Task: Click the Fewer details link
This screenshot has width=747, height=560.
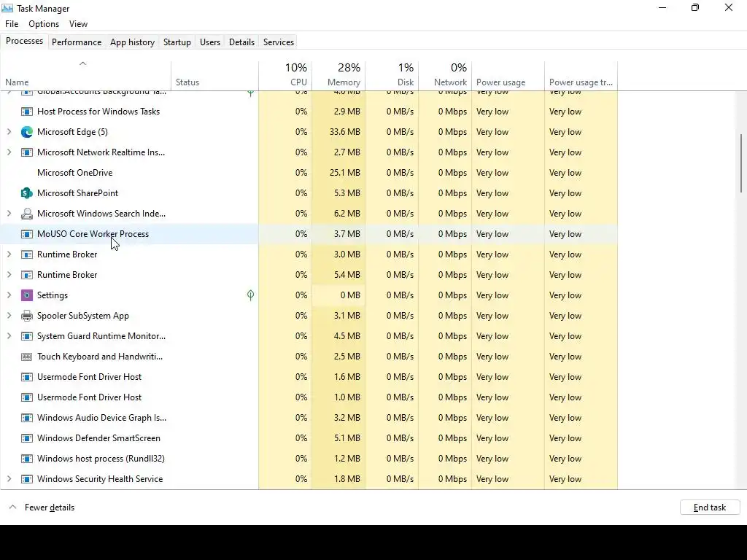Action: coord(50,507)
